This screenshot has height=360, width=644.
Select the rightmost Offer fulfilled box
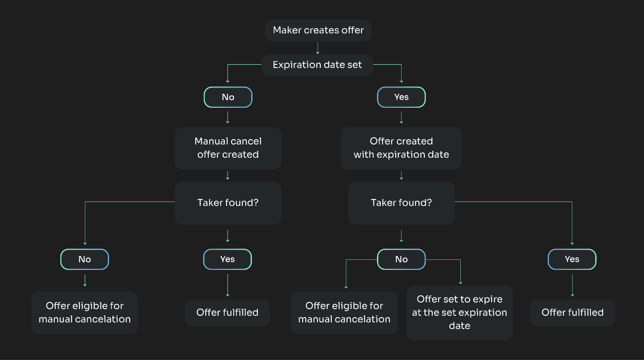pos(572,313)
